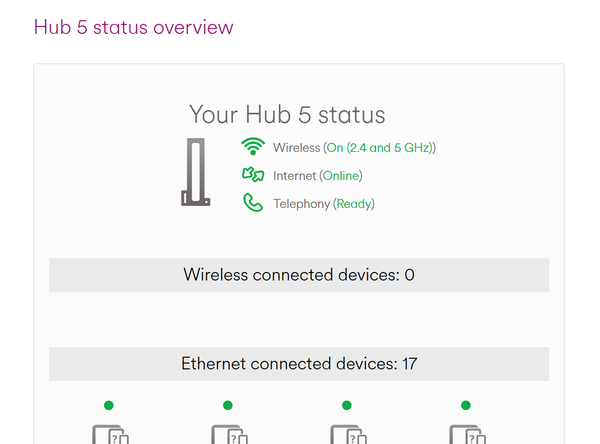Click the Ethernet connected devices bar
This screenshot has height=444, width=600.
pyautogui.click(x=299, y=364)
